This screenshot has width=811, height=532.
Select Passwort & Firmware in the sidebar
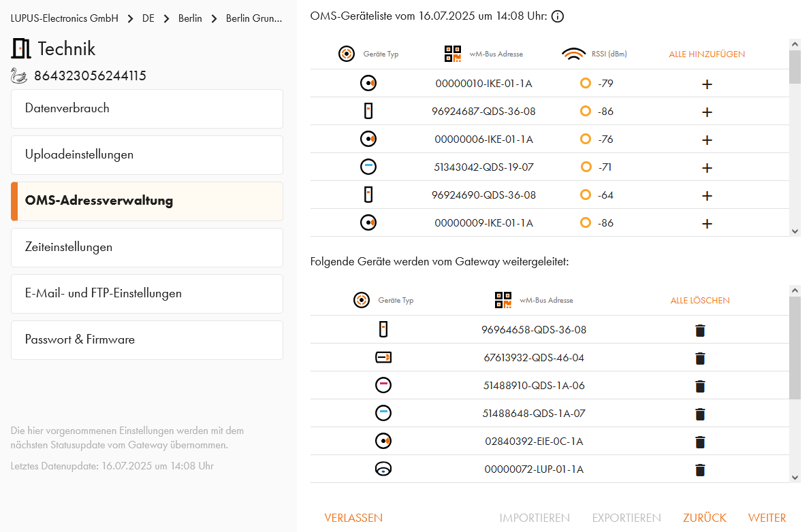click(x=147, y=340)
